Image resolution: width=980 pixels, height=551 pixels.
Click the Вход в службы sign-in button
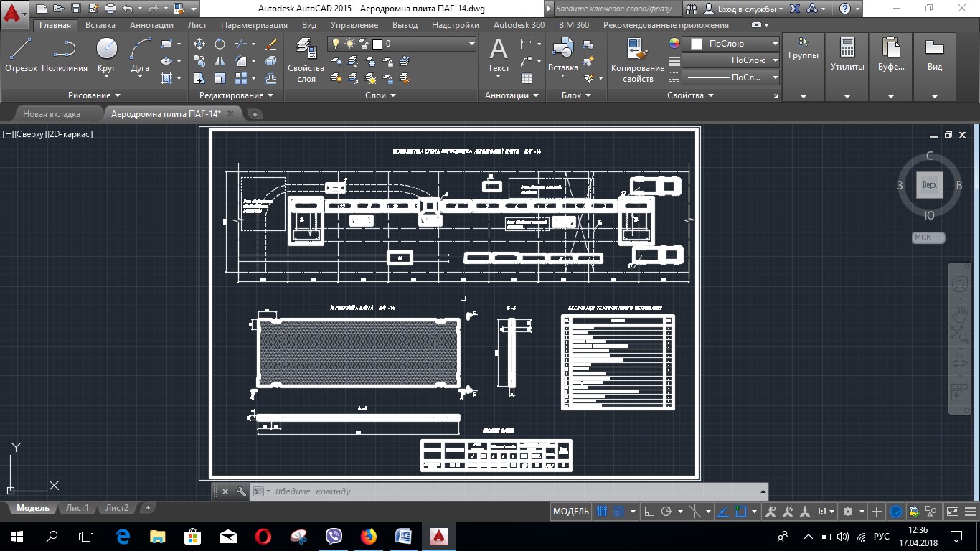point(743,9)
